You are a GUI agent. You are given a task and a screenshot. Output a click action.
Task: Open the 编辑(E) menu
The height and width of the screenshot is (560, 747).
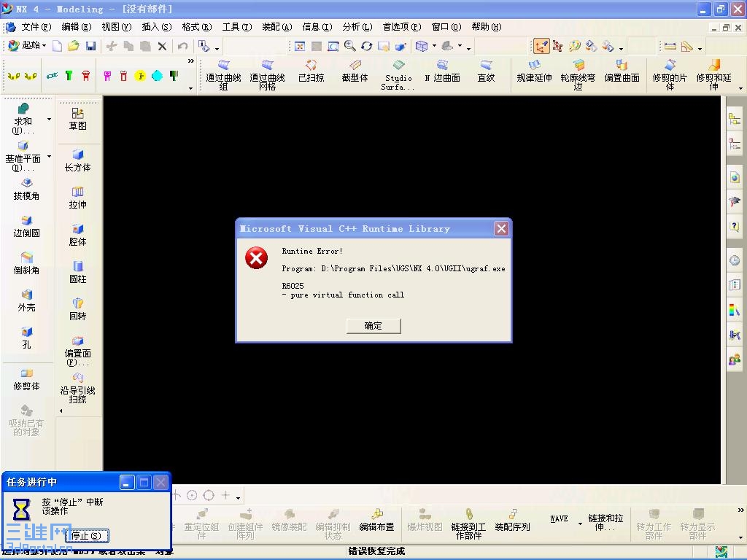(x=76, y=27)
